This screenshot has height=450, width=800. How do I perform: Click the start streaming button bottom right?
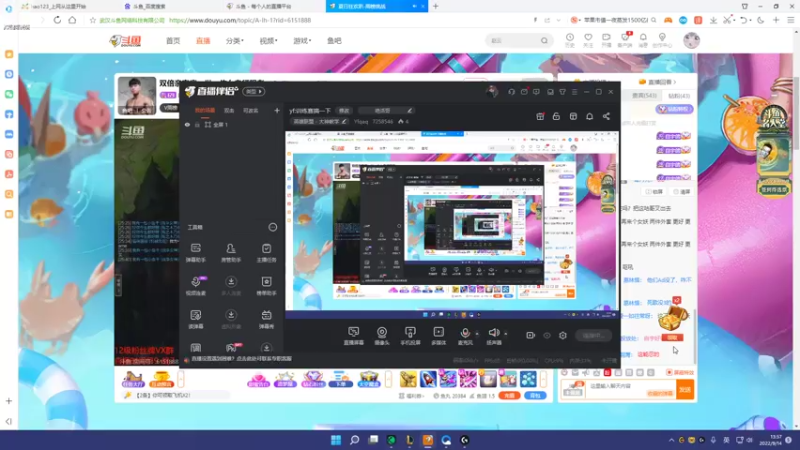593,335
